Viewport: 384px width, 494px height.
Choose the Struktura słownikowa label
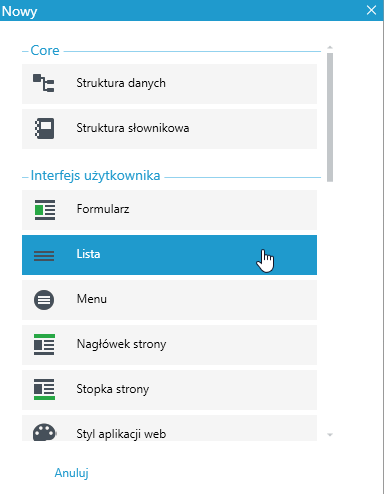(133, 128)
